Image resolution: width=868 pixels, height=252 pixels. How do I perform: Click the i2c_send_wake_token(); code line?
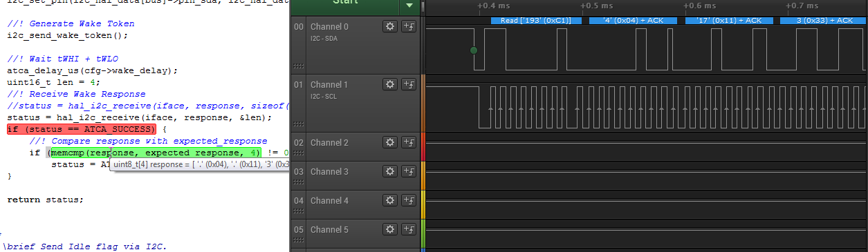68,35
